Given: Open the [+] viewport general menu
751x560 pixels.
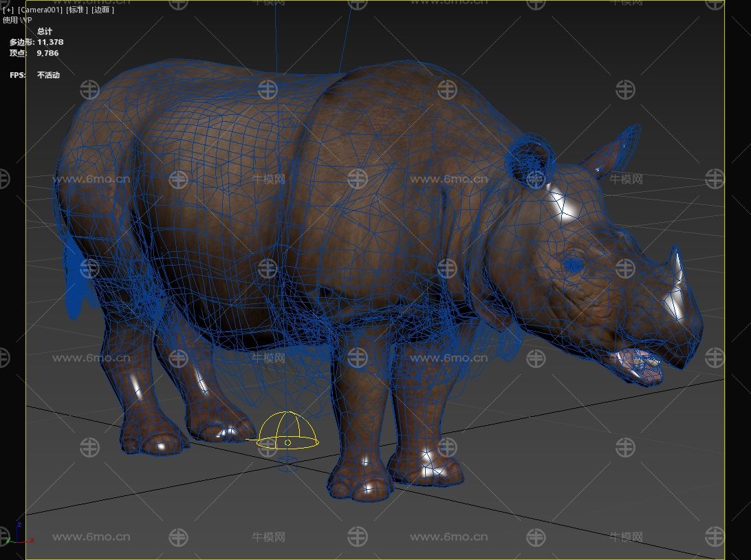Looking at the screenshot, I should (x=8, y=10).
